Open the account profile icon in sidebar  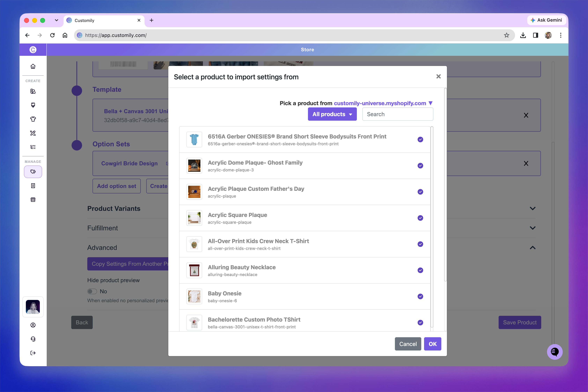coord(33,325)
